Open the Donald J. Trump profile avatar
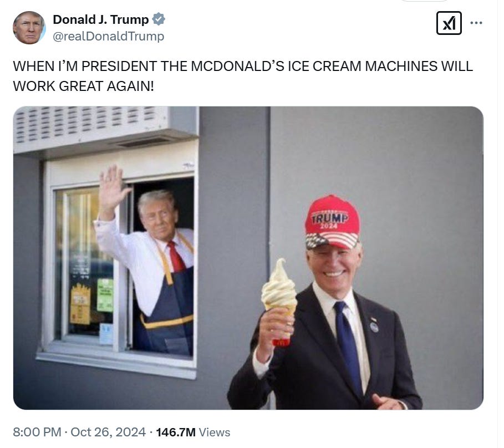 point(29,28)
